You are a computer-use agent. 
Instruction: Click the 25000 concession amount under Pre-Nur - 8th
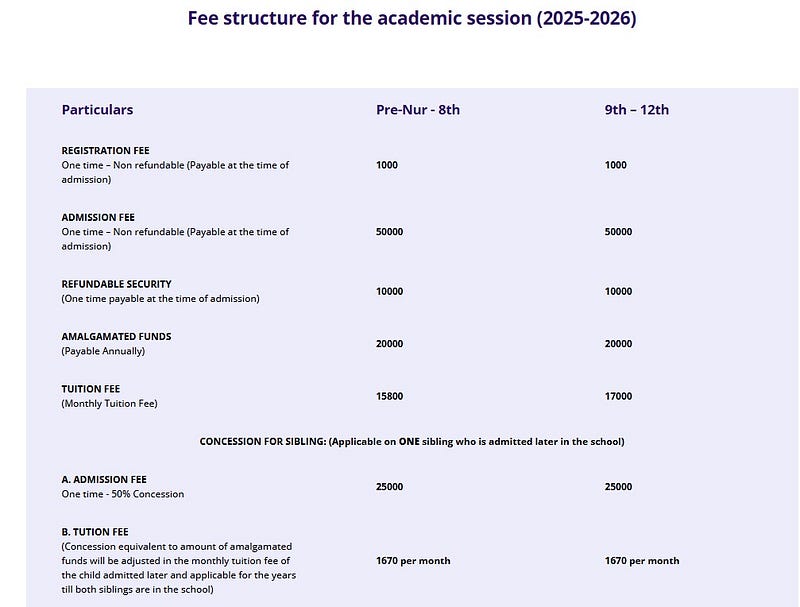(389, 487)
